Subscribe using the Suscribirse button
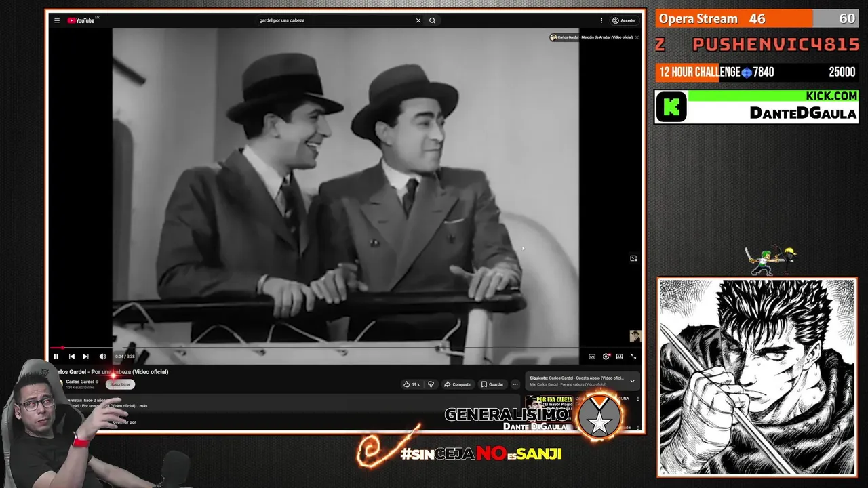This screenshot has width=868, height=488. pyautogui.click(x=120, y=384)
